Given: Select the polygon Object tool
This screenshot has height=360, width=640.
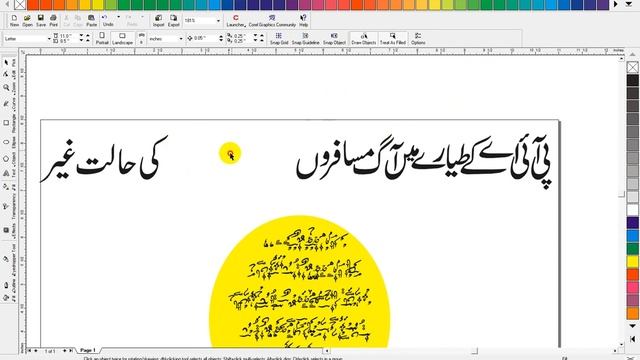Looking at the screenshot, I should coord(6,159).
